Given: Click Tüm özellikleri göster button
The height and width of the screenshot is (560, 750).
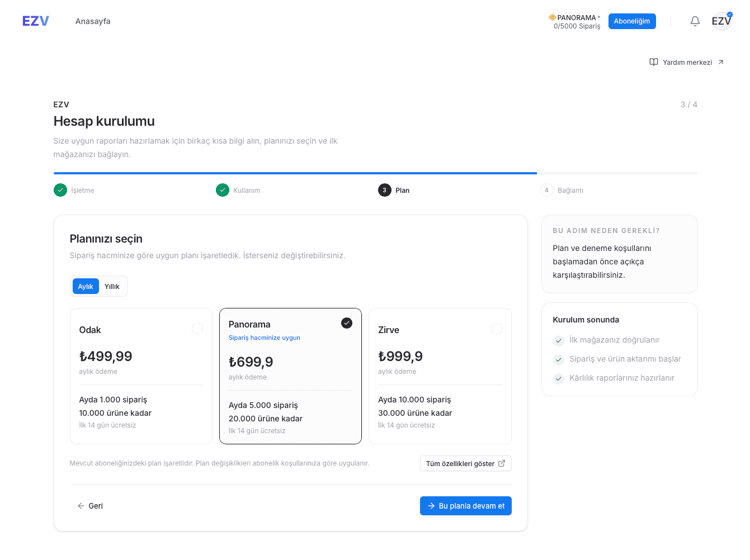Looking at the screenshot, I should click(x=466, y=463).
